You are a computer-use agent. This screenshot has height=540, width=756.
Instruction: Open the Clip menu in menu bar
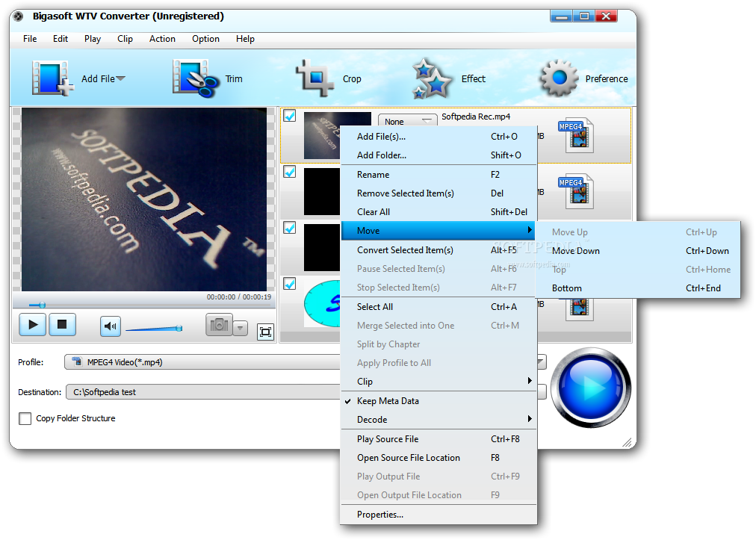tap(125, 39)
